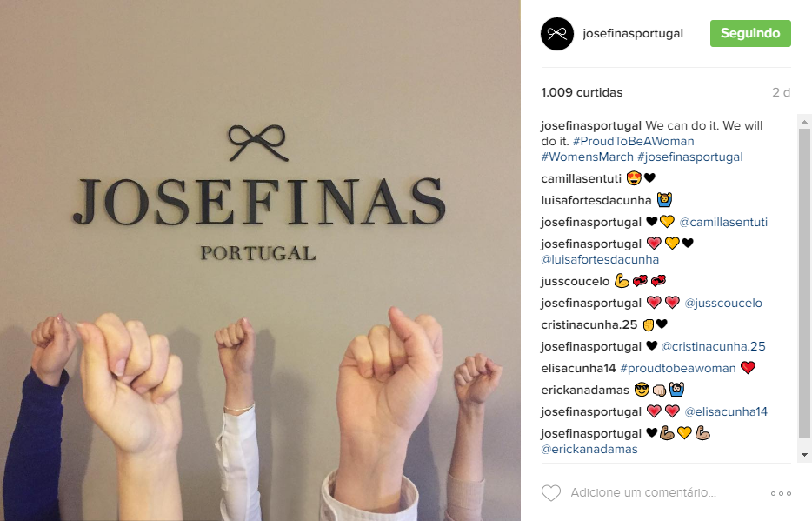Toggle the Seguindo follow button
812x521 pixels.
click(750, 34)
